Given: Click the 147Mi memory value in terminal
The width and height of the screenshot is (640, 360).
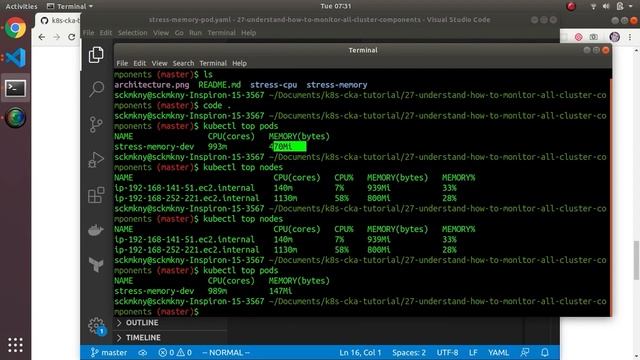Looking at the screenshot, I should (x=281, y=291).
